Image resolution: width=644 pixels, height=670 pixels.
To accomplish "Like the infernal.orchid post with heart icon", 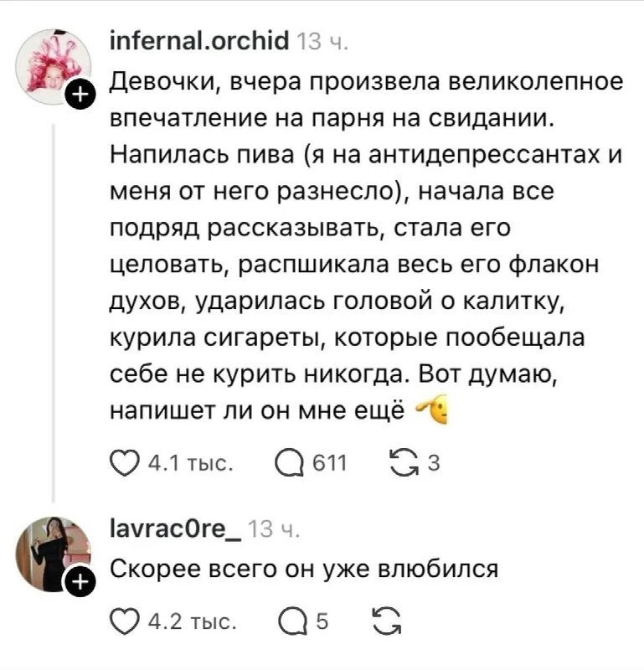I will click(124, 463).
